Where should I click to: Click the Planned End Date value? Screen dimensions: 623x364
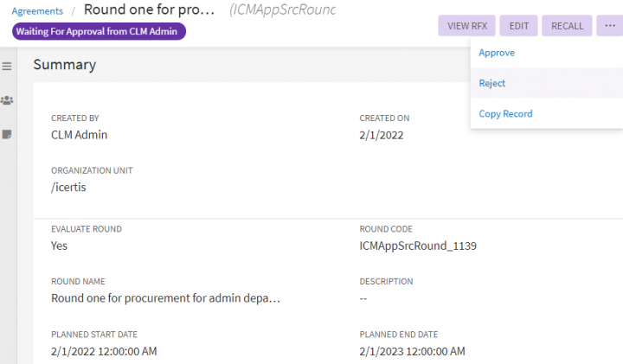point(412,351)
